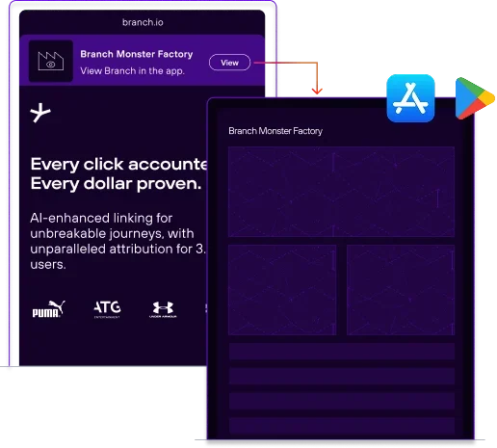Open the Google Play store icon
The image size is (497, 448).
475,98
